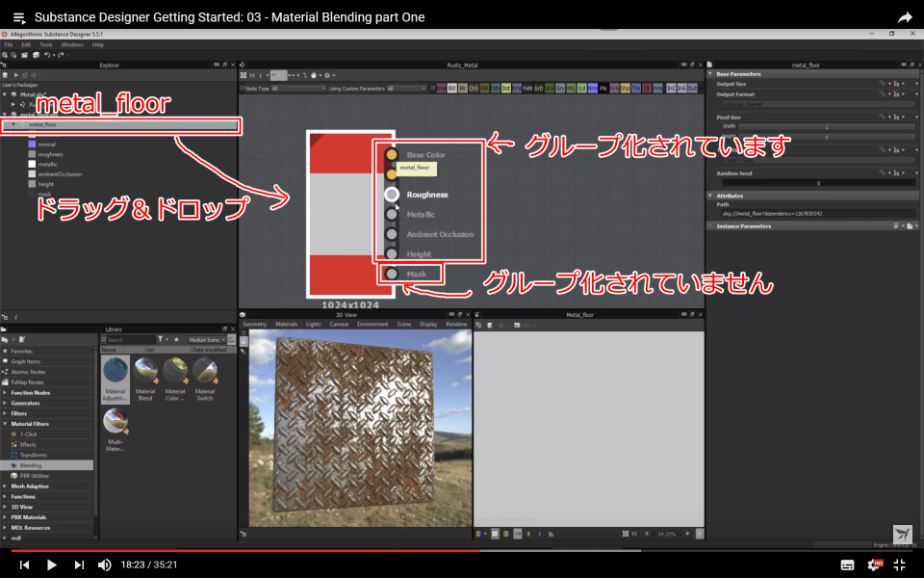
Task: Open the Library filter funnel dropdown
Action: point(162,340)
